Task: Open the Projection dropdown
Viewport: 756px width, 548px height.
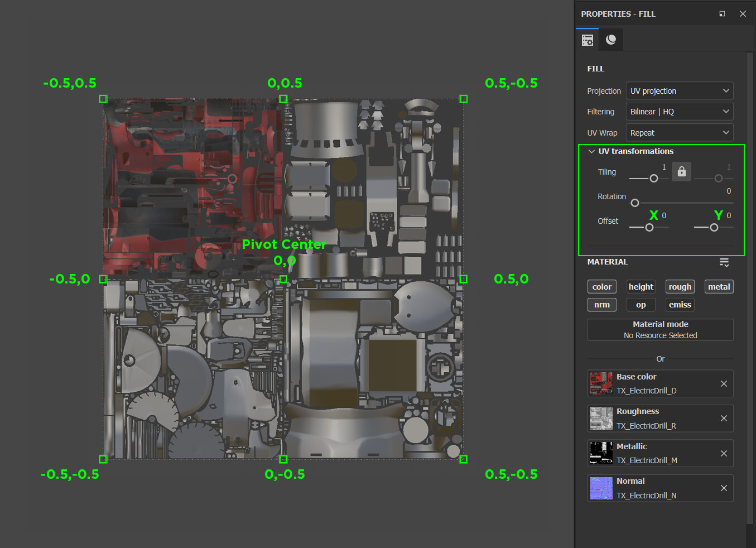Action: pos(679,90)
